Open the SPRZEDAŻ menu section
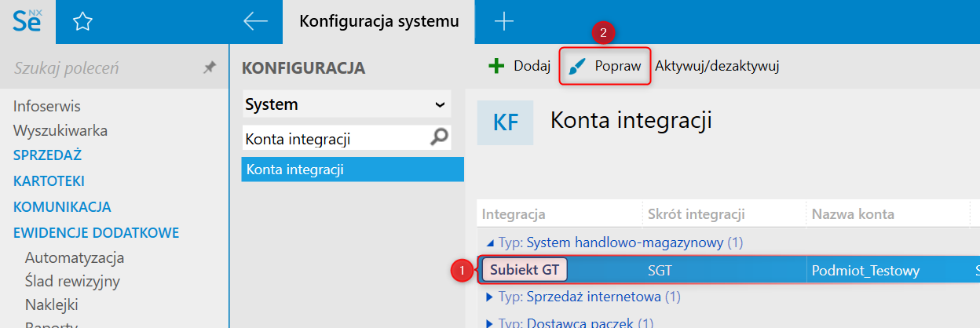The image size is (980, 328). pyautogui.click(x=47, y=155)
